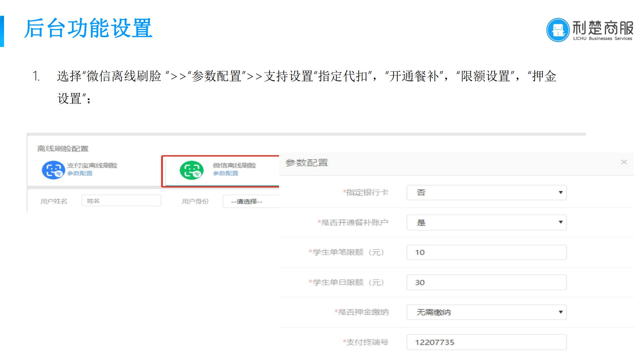
Task: Click the 是否开通餐补账户 field label
Action: point(353,223)
